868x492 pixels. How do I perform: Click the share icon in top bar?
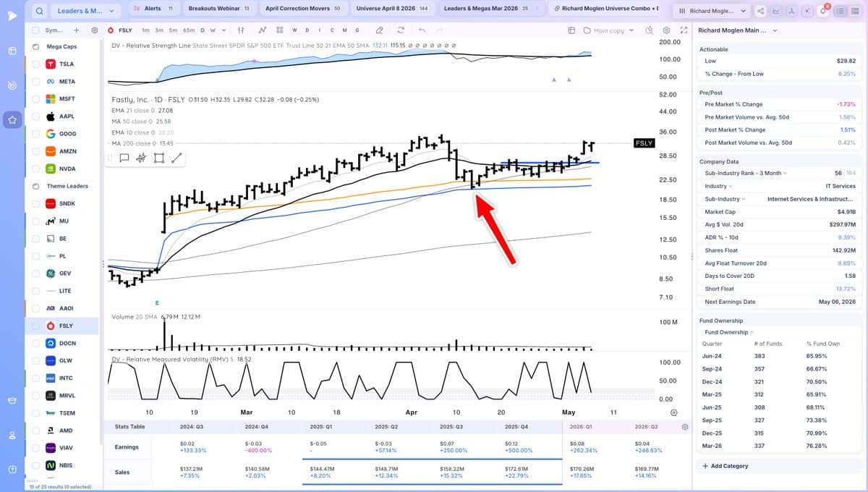coord(761,11)
